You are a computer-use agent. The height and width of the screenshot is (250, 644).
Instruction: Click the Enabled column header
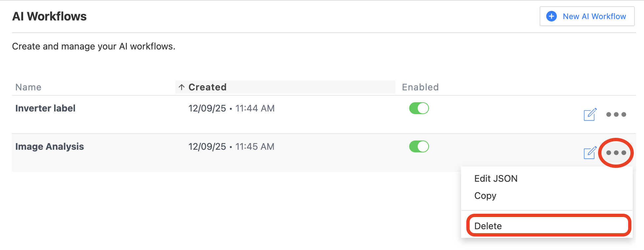point(420,87)
